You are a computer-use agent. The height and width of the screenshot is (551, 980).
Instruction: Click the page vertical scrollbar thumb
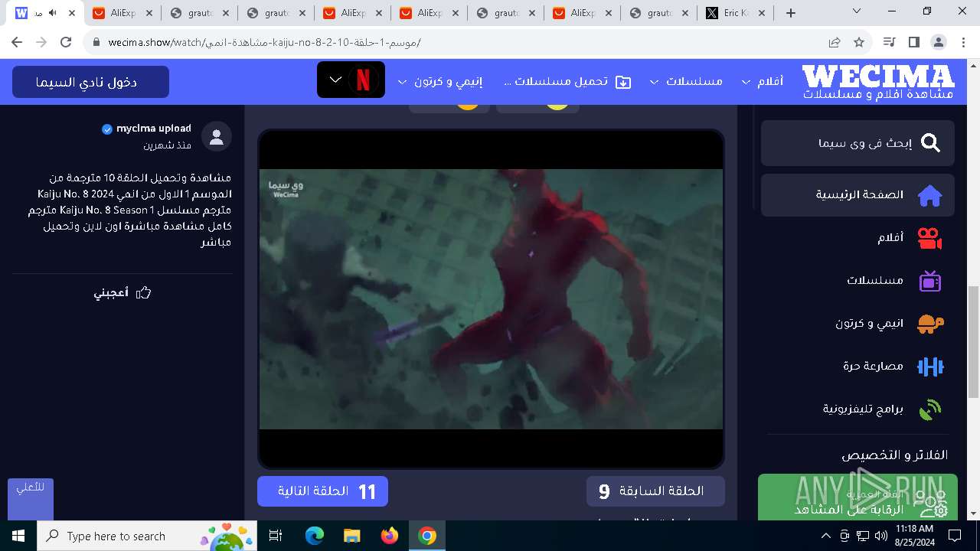[x=973, y=341]
